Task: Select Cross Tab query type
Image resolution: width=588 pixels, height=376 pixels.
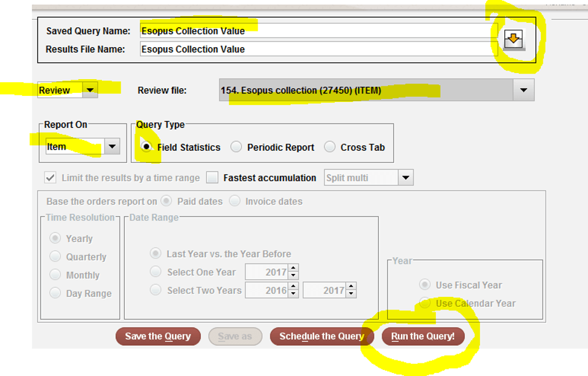Action: tap(330, 147)
